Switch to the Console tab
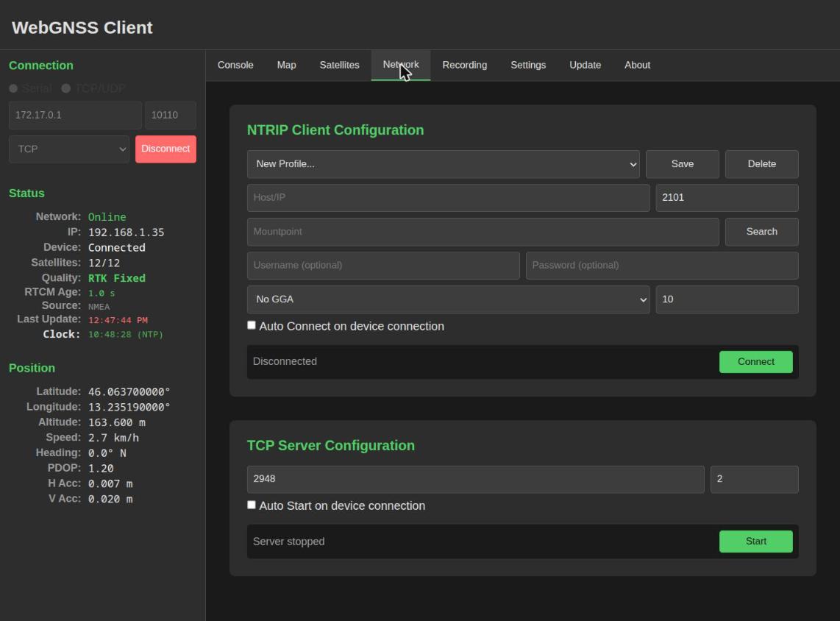Viewport: 840px width, 621px height. pyautogui.click(x=235, y=65)
